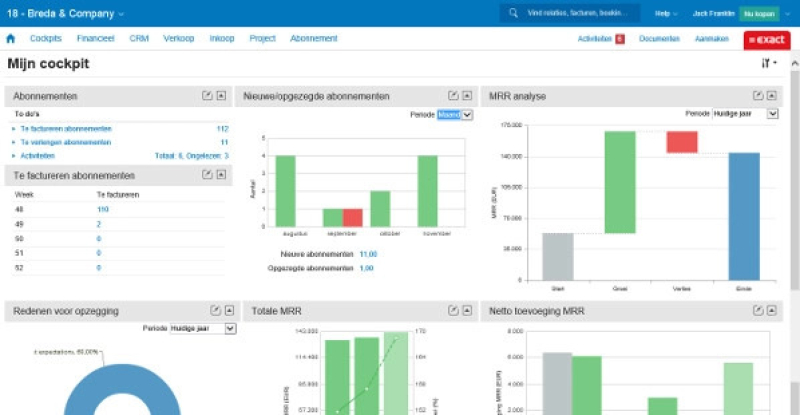Click the count 112 to-do value

222,129
